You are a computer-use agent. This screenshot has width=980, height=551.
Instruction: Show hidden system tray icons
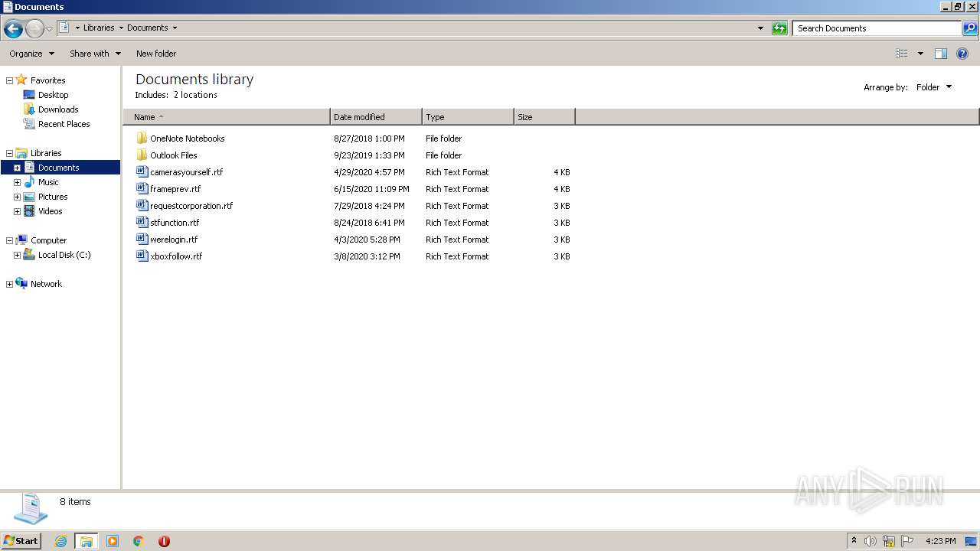[x=854, y=541]
